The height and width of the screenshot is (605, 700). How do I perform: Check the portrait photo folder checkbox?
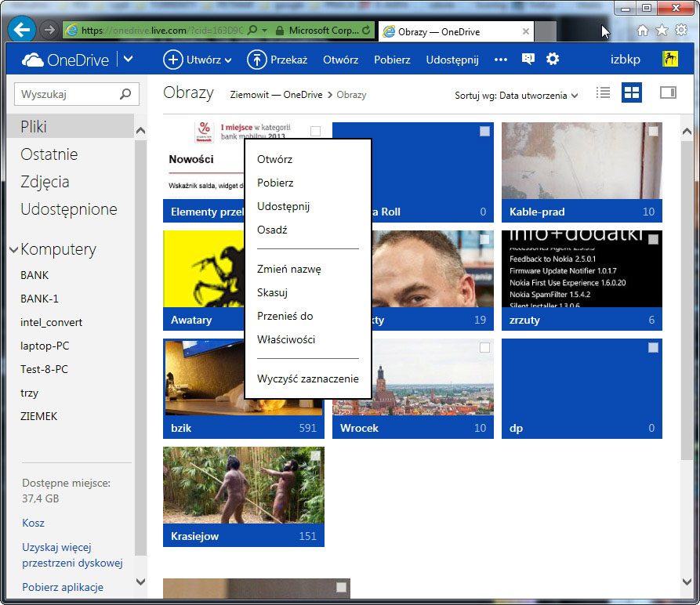pos(484,240)
